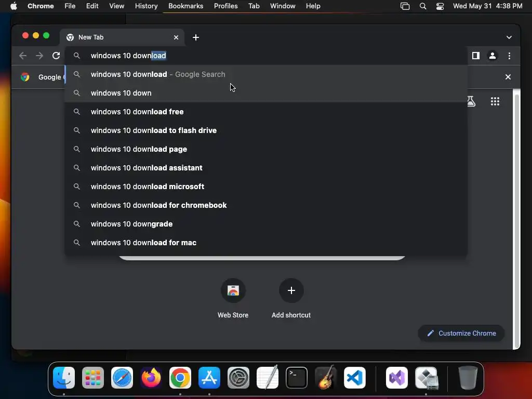Viewport: 532px width, 399px height.
Task: Open Launchpad from the Dock
Action: point(93,378)
